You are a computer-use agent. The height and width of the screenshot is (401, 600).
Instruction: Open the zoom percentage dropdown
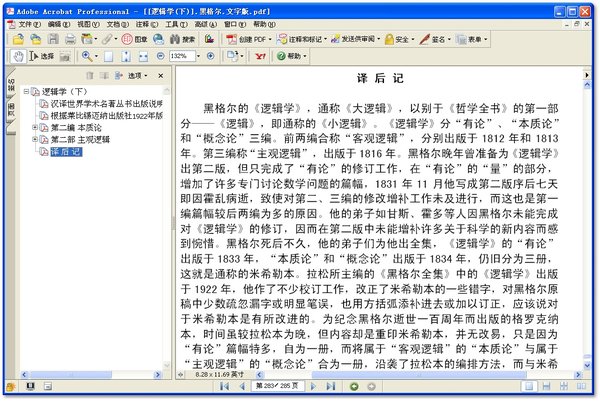[x=198, y=56]
